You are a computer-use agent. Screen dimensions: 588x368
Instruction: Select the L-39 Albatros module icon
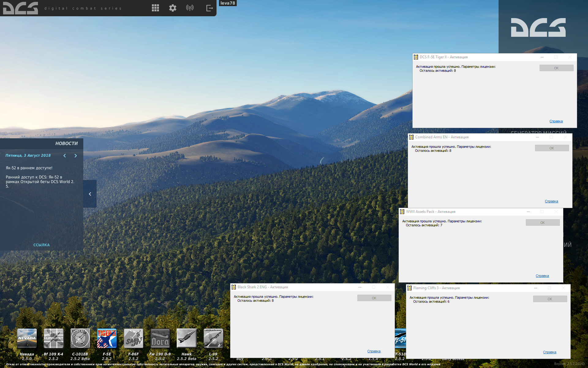(x=213, y=338)
